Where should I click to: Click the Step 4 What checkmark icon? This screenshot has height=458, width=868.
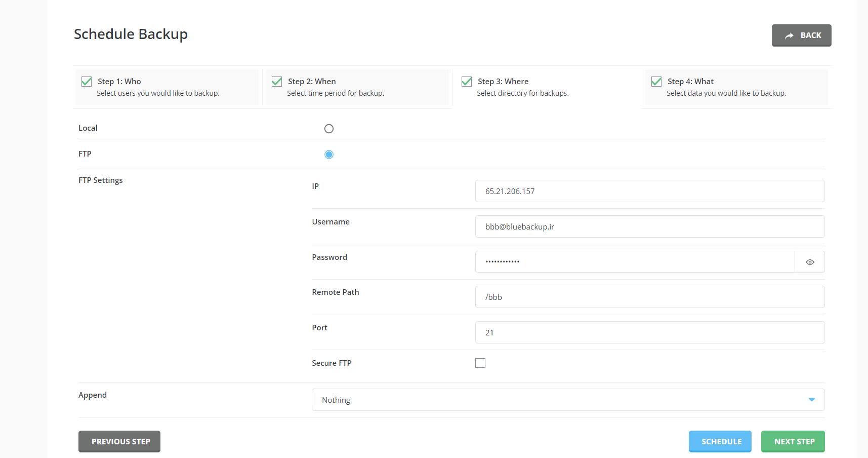click(656, 82)
